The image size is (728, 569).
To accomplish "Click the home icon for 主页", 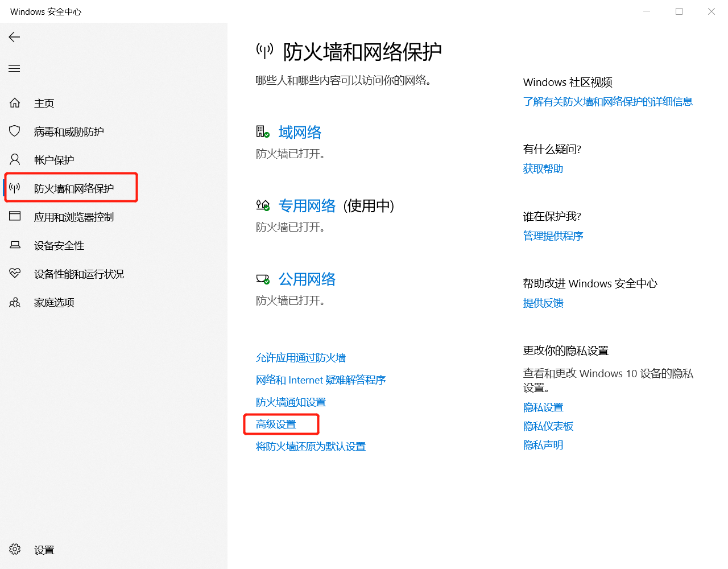I will pos(15,103).
